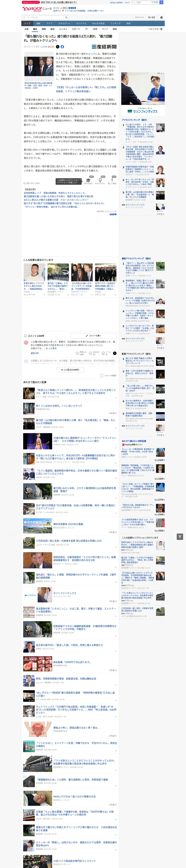The height and width of the screenshot is (868, 186).
Task: Open the 有料 navigation tab
Action: point(128,24)
